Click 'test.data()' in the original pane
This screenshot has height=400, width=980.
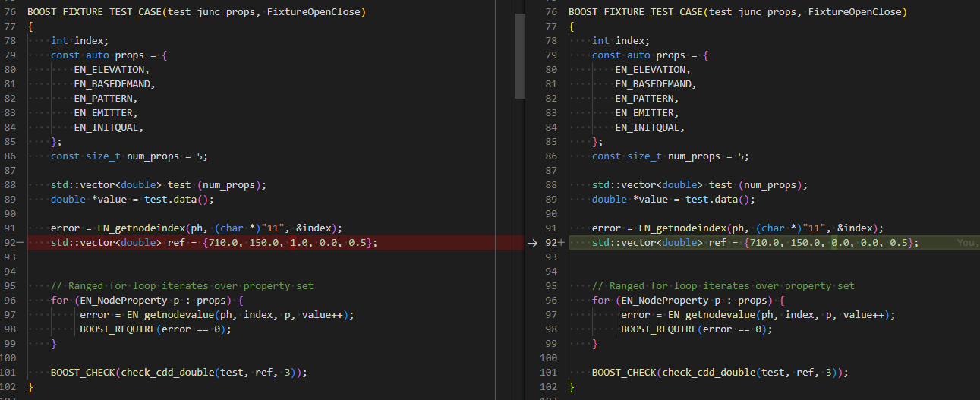pos(176,200)
